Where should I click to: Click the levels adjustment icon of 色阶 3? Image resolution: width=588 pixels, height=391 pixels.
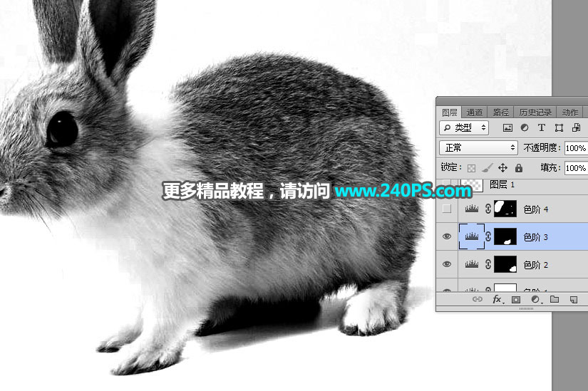pyautogui.click(x=471, y=236)
